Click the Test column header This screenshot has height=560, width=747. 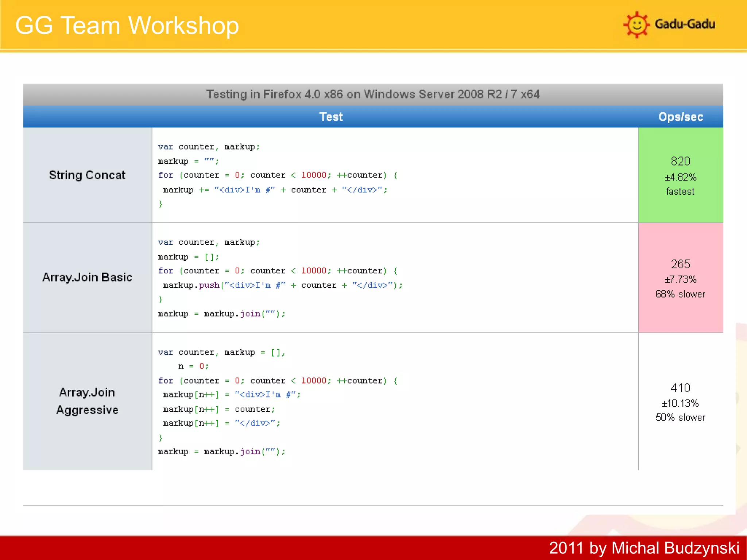pyautogui.click(x=331, y=117)
